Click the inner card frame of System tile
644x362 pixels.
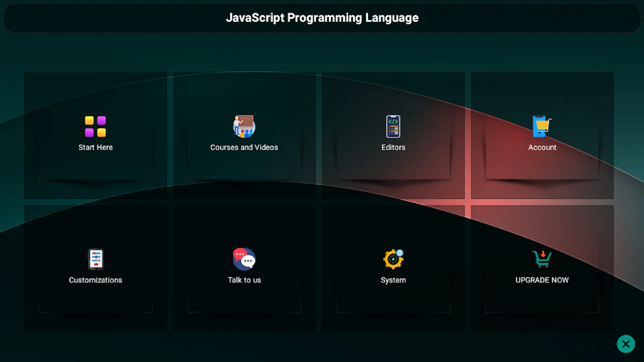[x=393, y=300]
